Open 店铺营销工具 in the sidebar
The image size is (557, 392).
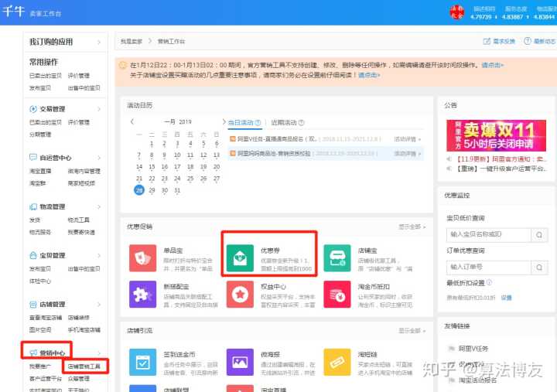pos(84,366)
